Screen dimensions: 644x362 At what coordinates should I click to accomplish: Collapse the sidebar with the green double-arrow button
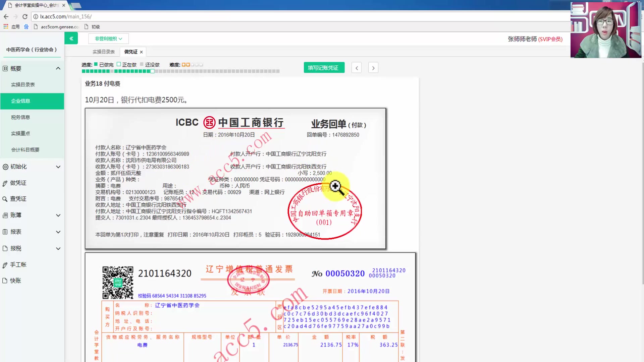71,39
